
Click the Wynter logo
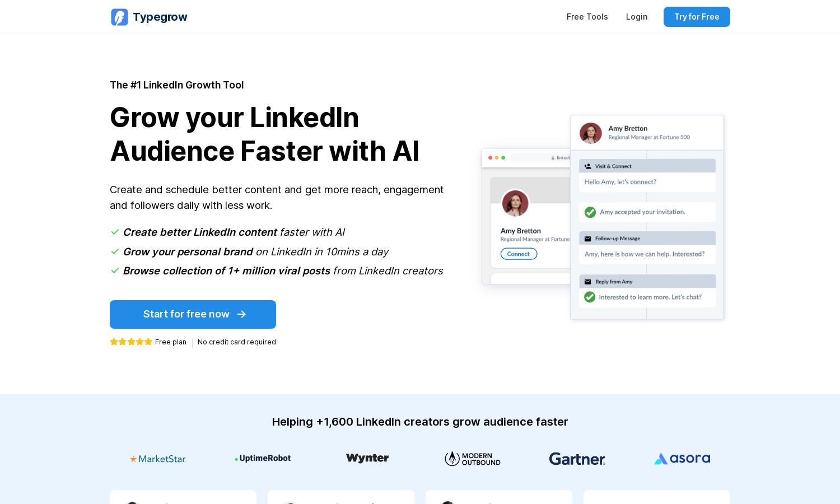pos(367,458)
